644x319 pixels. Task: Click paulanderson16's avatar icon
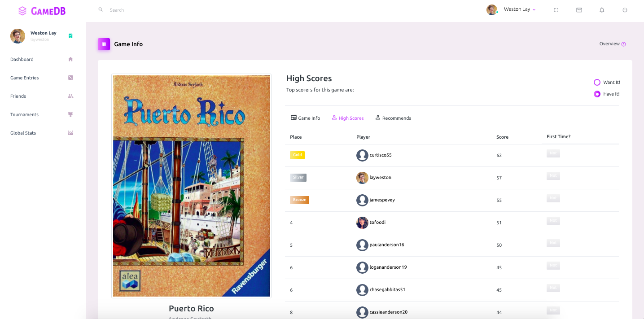click(x=362, y=245)
